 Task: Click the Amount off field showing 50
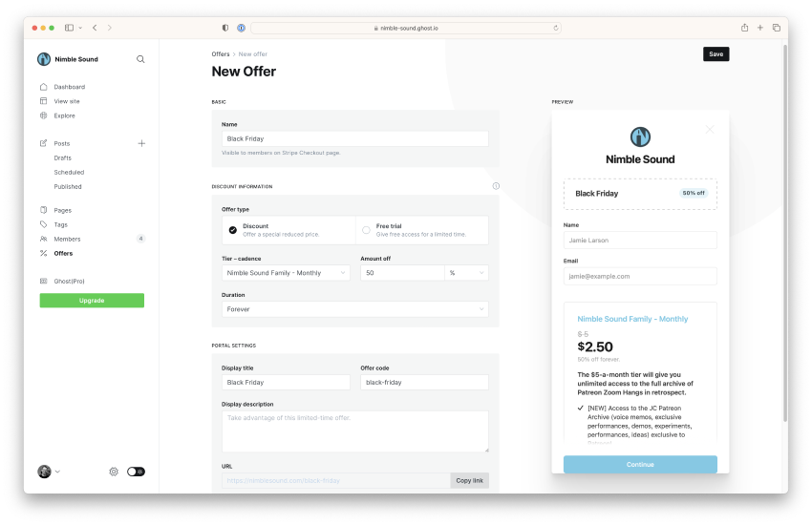[402, 273]
